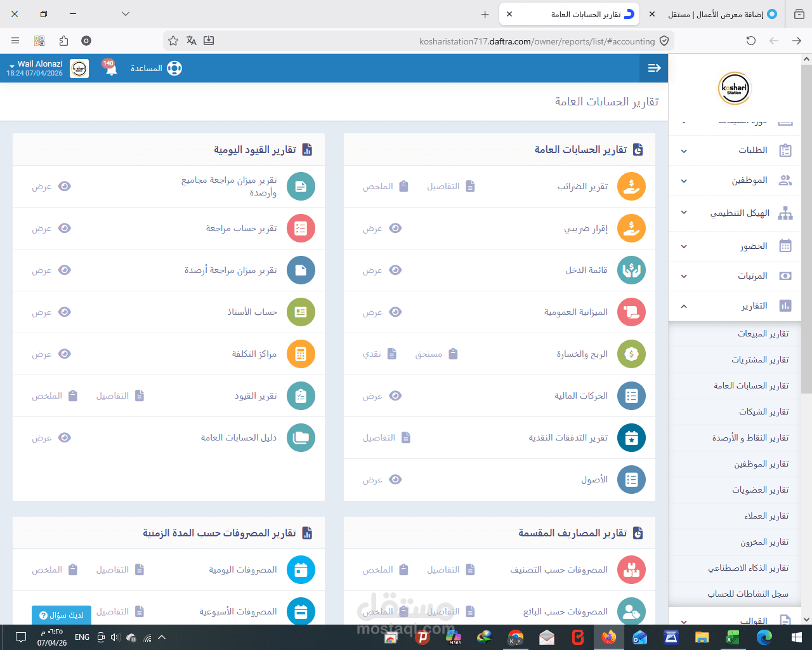
Task: Open tax report summary (الملخص) link
Action: point(386,187)
